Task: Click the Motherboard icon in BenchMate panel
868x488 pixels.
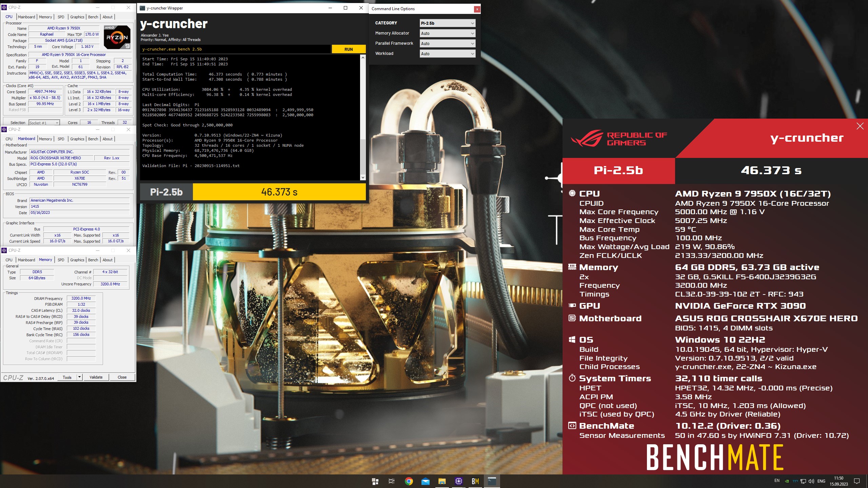Action: pyautogui.click(x=572, y=318)
